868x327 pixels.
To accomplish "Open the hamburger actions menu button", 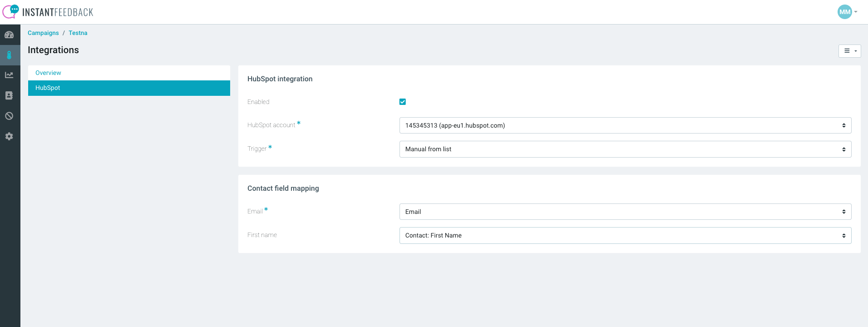I will coord(849,51).
